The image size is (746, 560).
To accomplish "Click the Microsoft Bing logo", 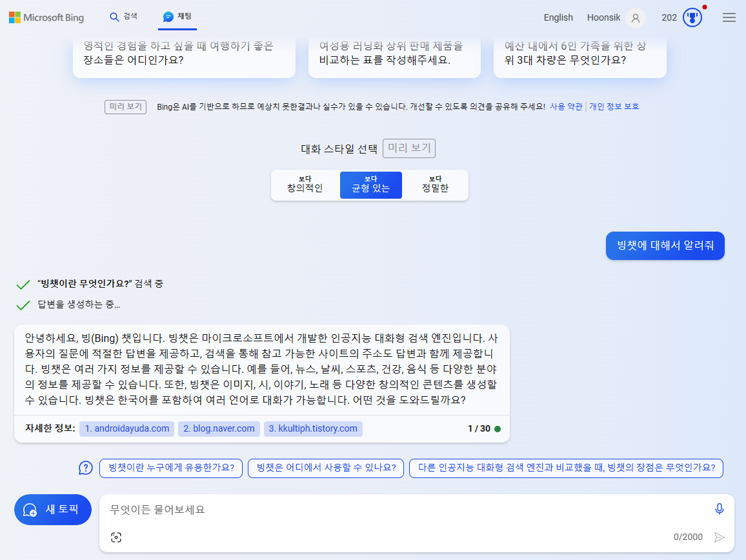I will (46, 17).
